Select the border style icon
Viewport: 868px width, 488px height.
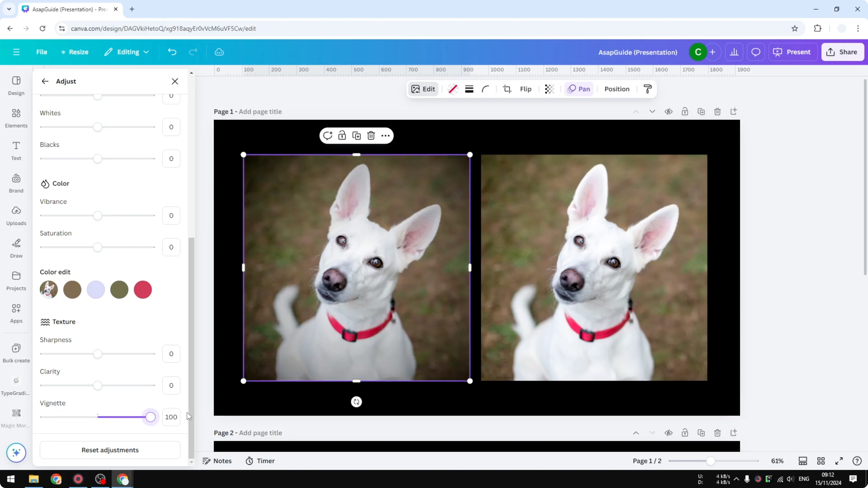(x=469, y=89)
